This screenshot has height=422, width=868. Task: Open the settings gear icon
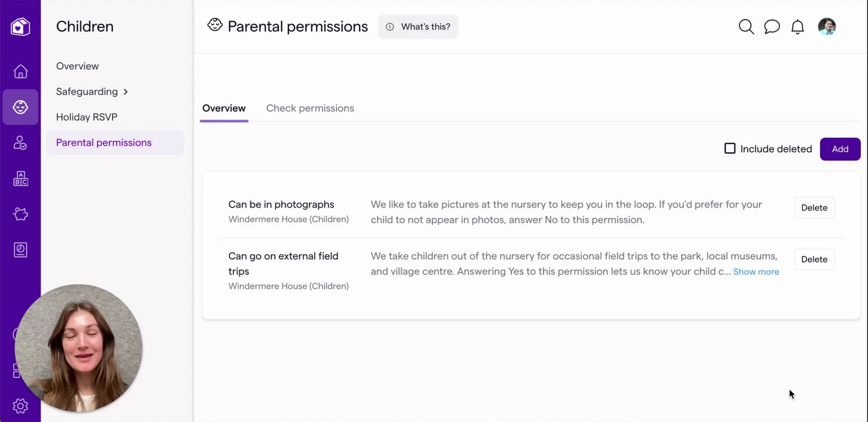(21, 406)
